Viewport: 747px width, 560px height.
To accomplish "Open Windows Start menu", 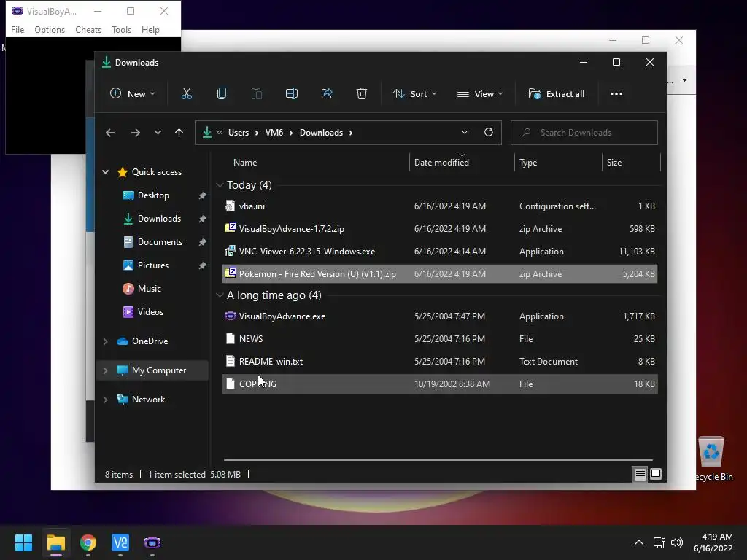I will pos(23,542).
